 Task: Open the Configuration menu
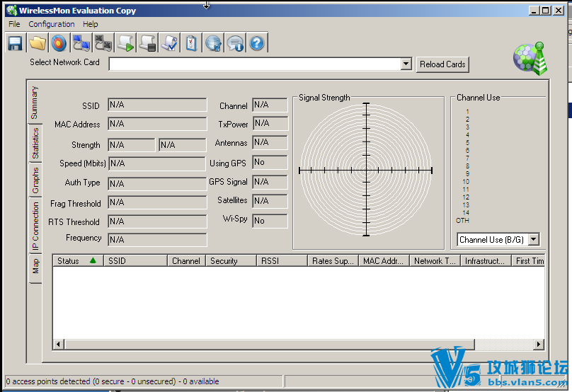(x=52, y=24)
